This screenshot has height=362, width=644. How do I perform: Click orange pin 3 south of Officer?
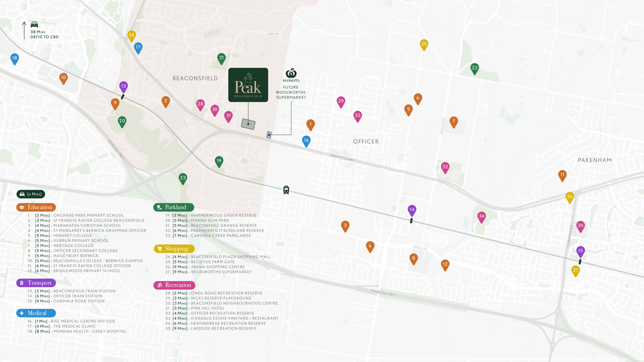pos(345,226)
